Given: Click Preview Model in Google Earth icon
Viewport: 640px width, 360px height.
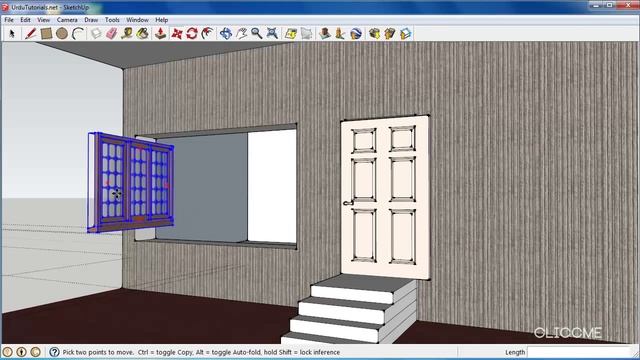Looking at the screenshot, I should coord(356,33).
